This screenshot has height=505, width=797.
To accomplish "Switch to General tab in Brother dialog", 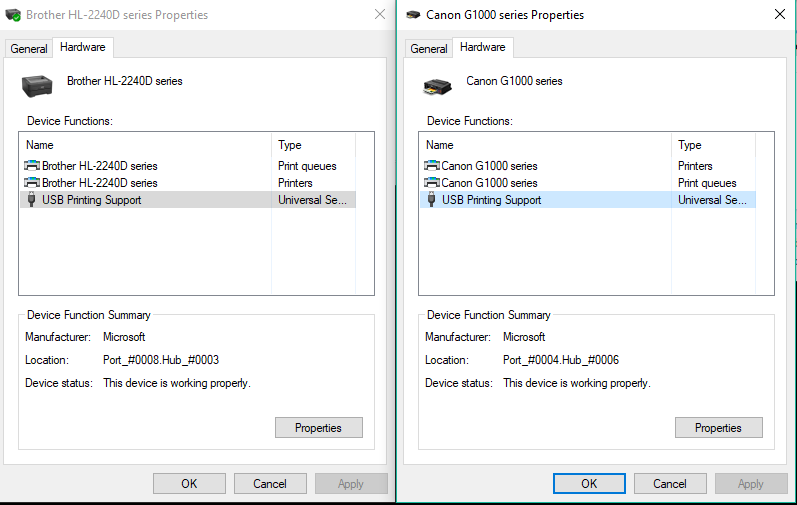I will point(29,49).
